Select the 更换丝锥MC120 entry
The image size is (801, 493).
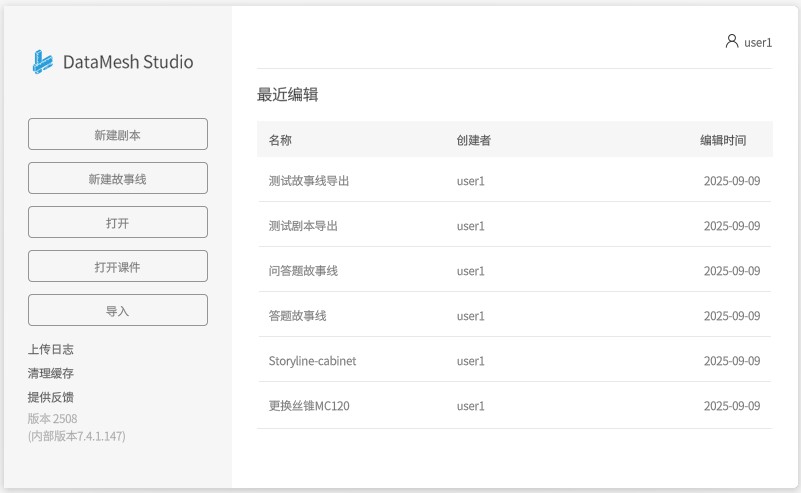coord(309,406)
